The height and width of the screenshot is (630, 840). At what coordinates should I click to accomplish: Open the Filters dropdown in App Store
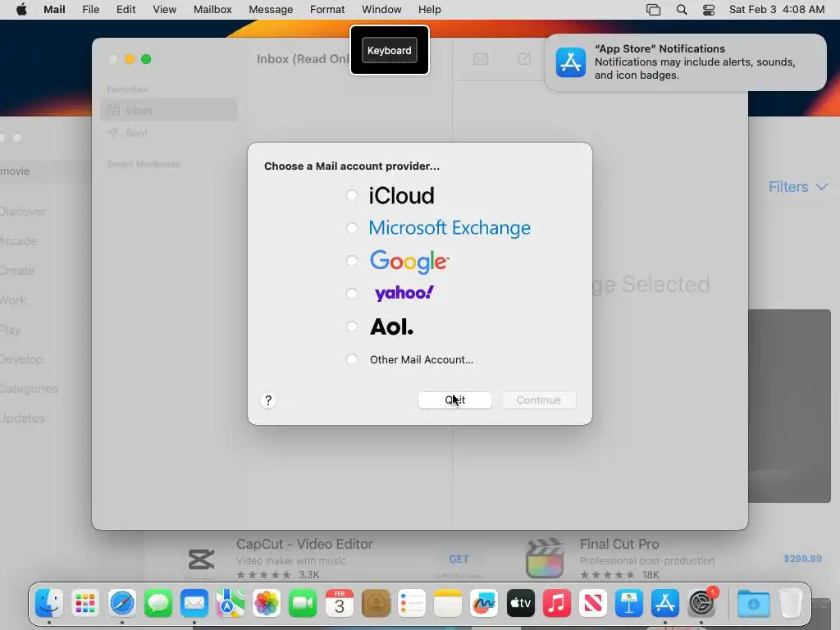(x=798, y=187)
